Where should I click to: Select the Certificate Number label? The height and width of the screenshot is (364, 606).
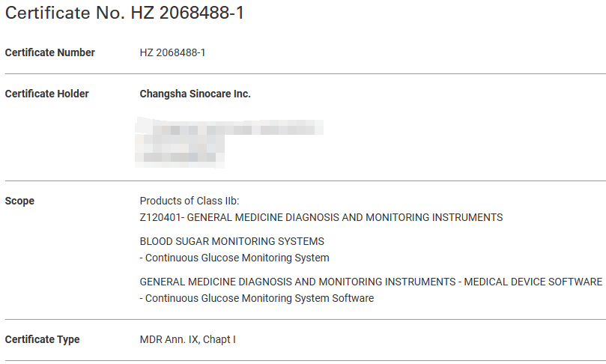(x=50, y=52)
